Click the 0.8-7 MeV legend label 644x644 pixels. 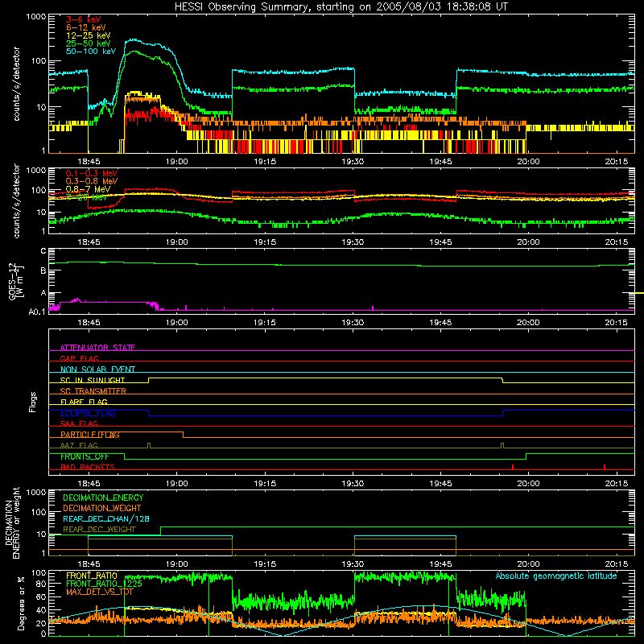(x=89, y=189)
